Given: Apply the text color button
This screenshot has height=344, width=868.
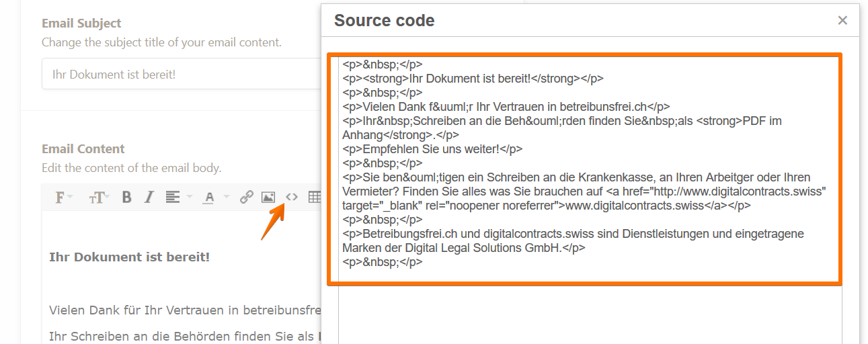Looking at the screenshot, I should click(209, 198).
